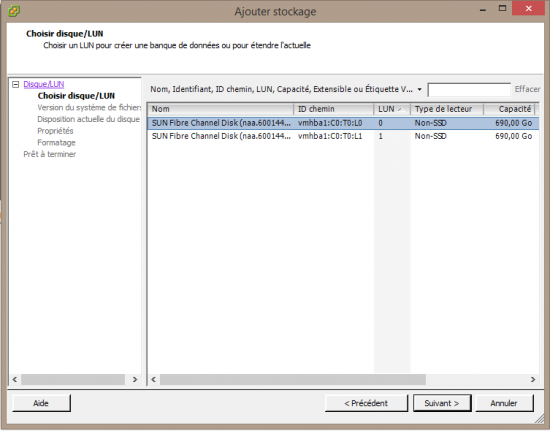Sort by Capacité column header

point(509,109)
